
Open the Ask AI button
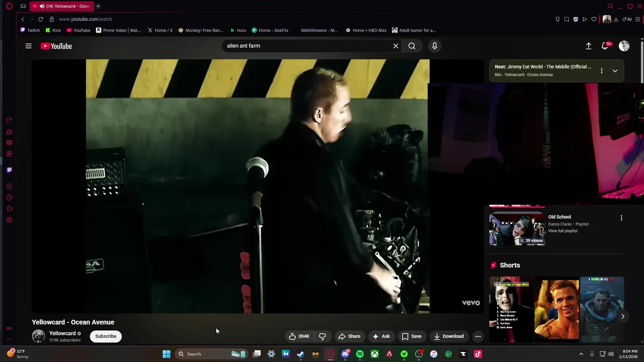(x=381, y=336)
